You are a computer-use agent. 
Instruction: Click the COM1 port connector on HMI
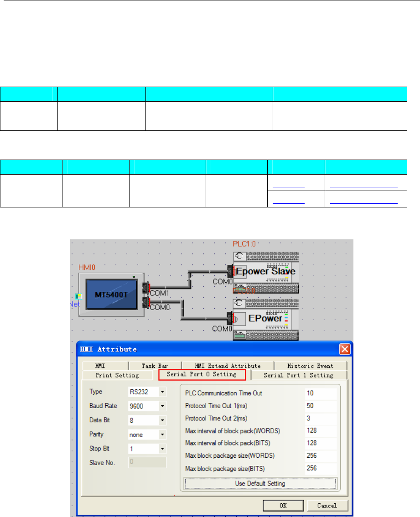[x=146, y=288]
